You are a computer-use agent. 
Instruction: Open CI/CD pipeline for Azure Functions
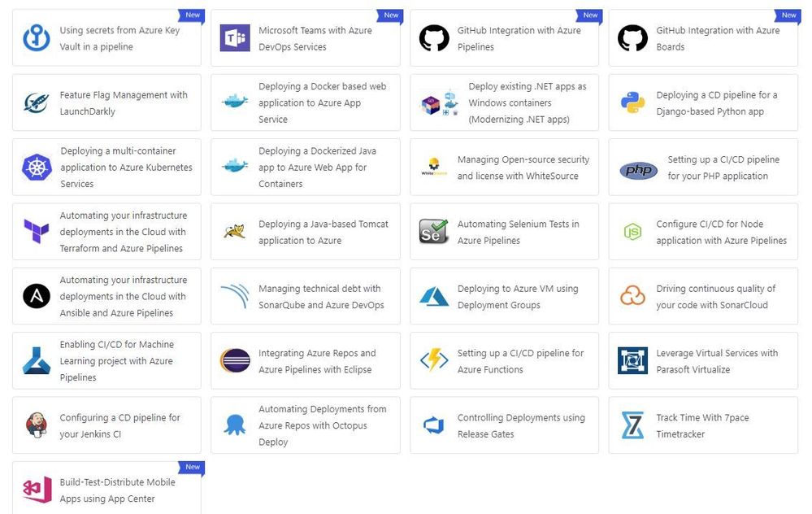point(505,360)
